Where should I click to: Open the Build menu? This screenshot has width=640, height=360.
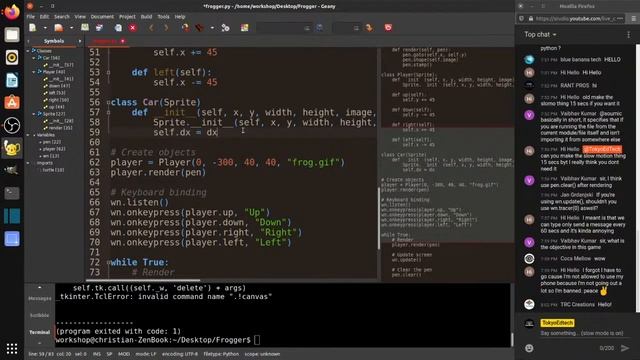pos(146,17)
